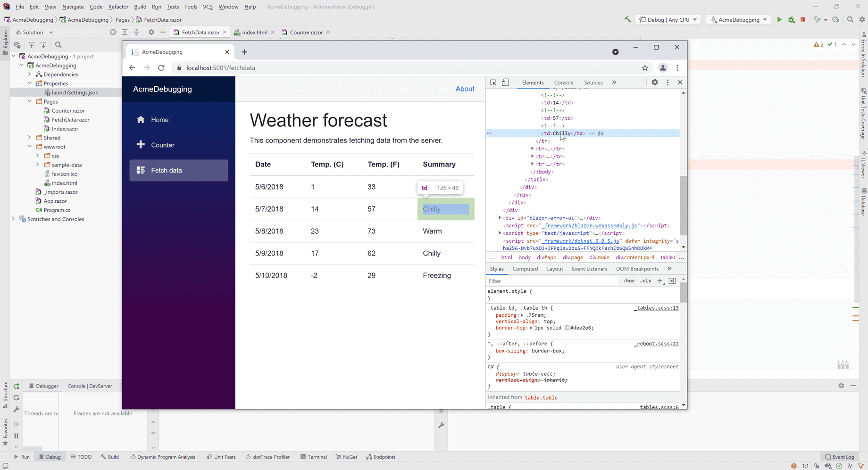Expand all nodes in Solution explorer
The width and height of the screenshot is (868, 470).
point(125,32)
